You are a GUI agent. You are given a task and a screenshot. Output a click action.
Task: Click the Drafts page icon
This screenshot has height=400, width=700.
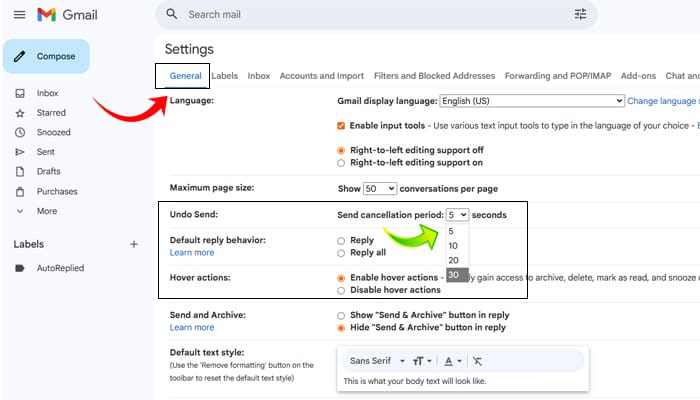click(20, 171)
